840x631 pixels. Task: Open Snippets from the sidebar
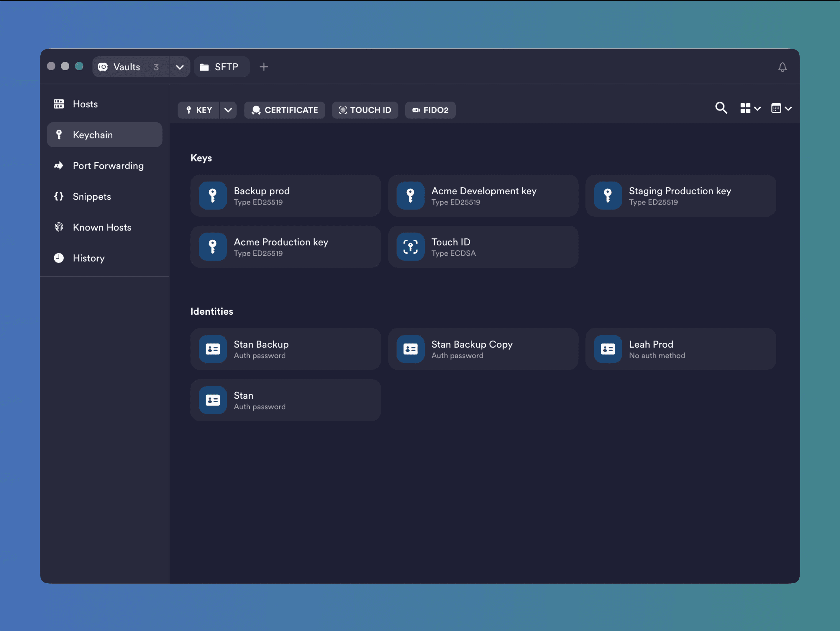coord(91,196)
